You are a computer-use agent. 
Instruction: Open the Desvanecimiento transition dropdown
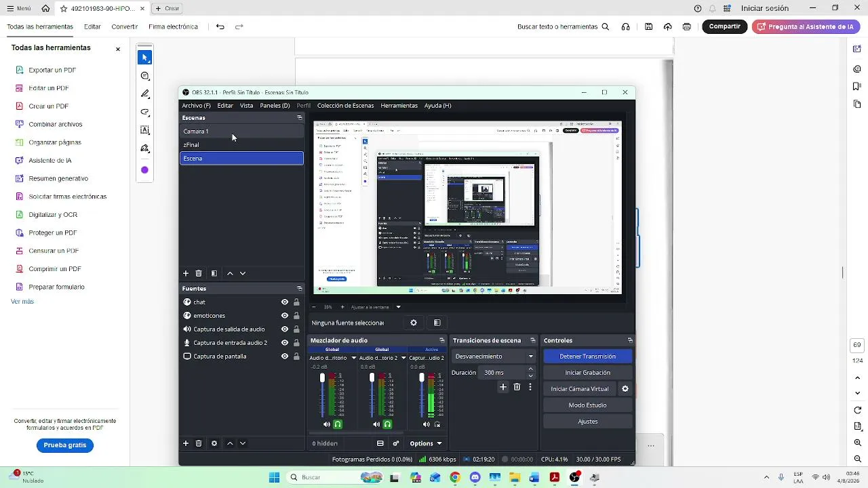click(x=494, y=357)
